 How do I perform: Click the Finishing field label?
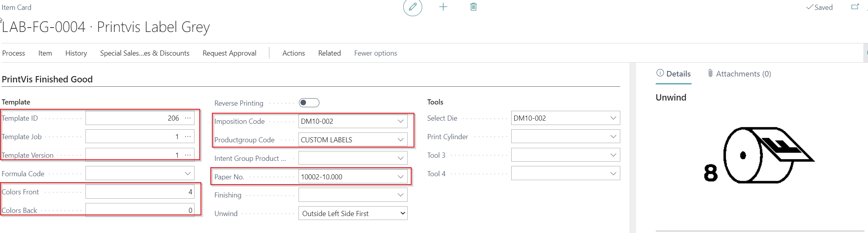(228, 195)
